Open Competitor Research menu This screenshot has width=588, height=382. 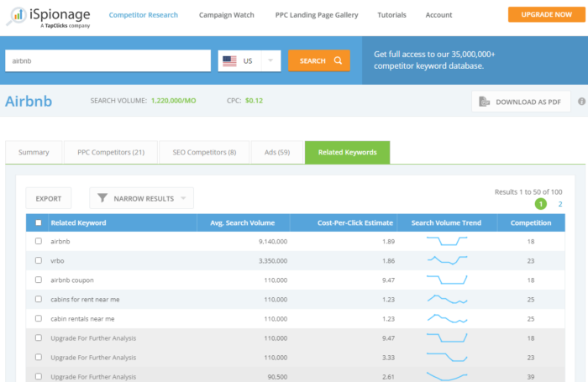click(x=144, y=15)
